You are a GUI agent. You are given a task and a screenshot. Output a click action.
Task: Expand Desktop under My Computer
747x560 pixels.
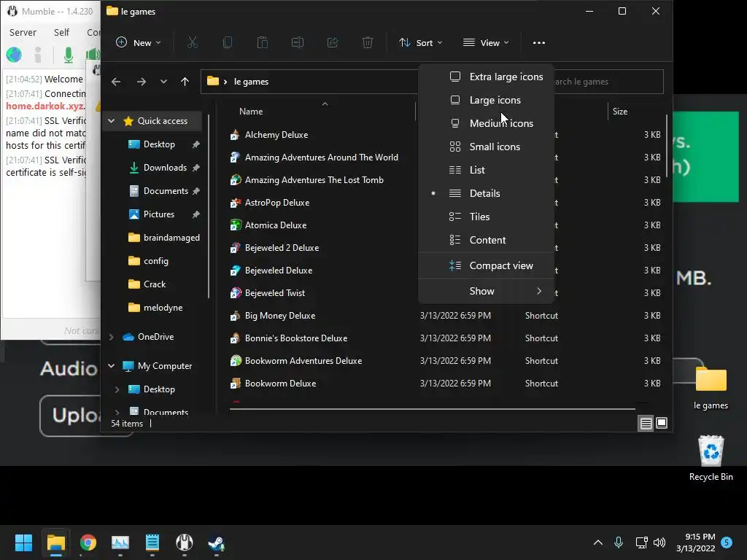tap(117, 389)
